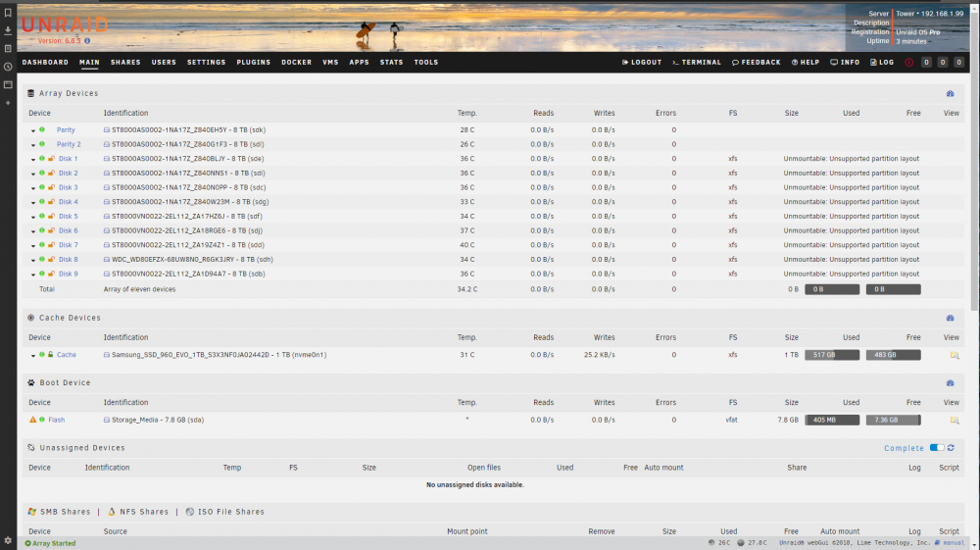Click green status ball on Disk 2
The width and height of the screenshot is (980, 550).
[x=42, y=173]
